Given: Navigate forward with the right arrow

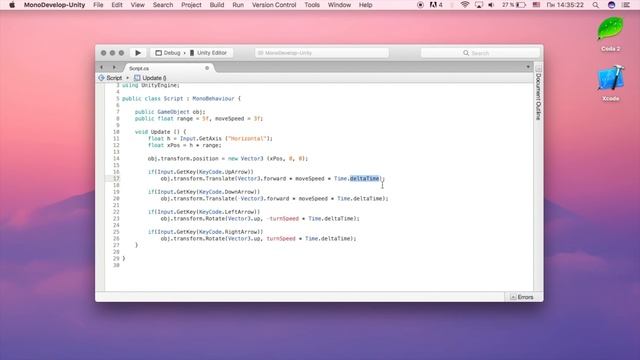Looking at the screenshot, I should [114, 67].
